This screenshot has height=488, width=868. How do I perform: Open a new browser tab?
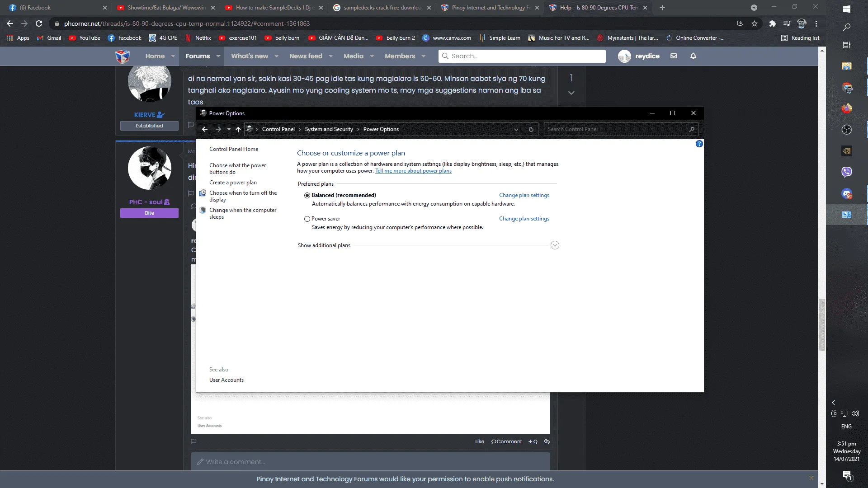click(662, 8)
